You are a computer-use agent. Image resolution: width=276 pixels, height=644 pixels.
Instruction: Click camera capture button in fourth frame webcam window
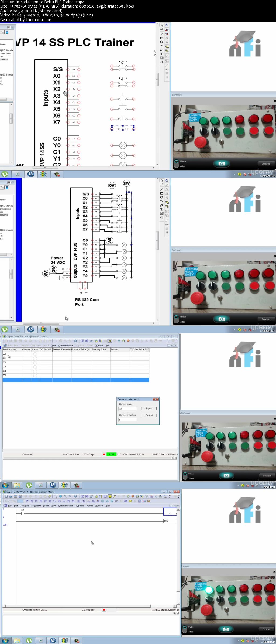(x=226, y=629)
